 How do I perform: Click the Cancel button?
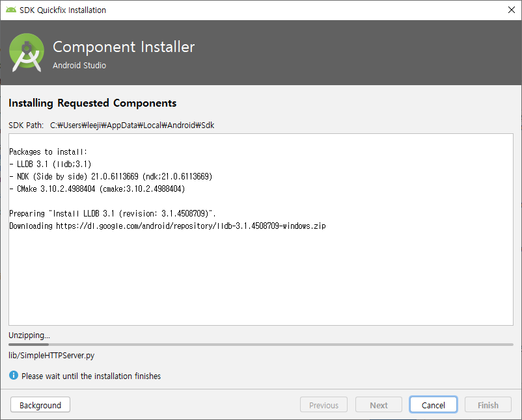pyautogui.click(x=433, y=405)
